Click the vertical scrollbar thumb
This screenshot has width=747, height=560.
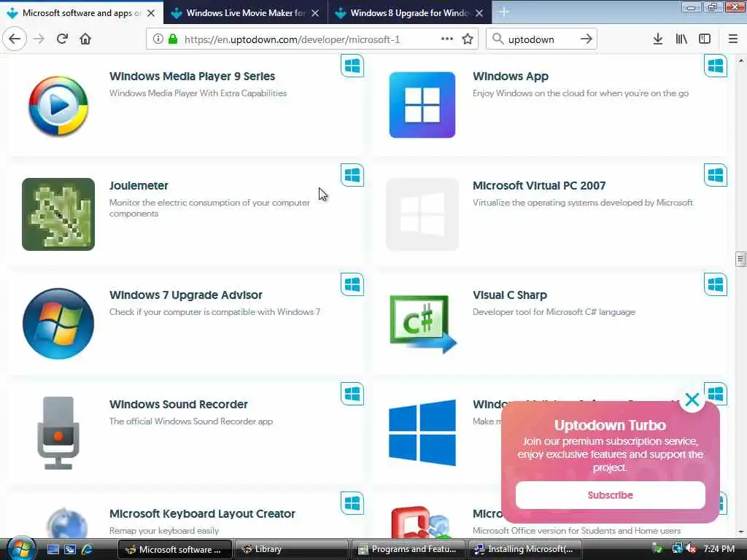tap(740, 259)
